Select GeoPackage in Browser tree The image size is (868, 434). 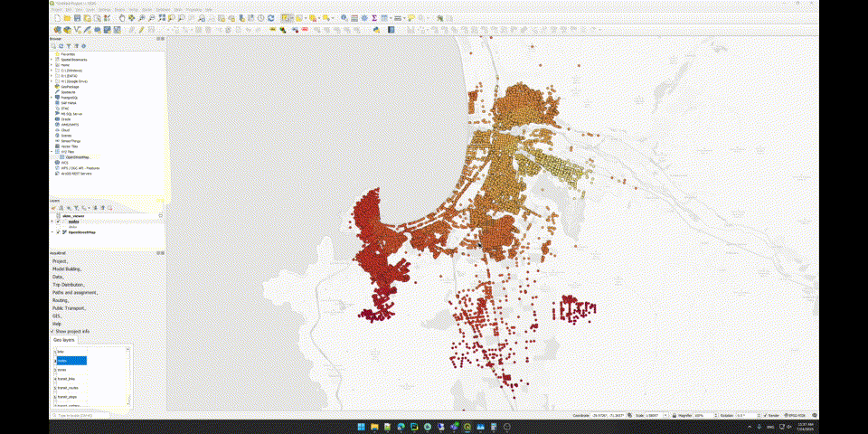(x=71, y=87)
